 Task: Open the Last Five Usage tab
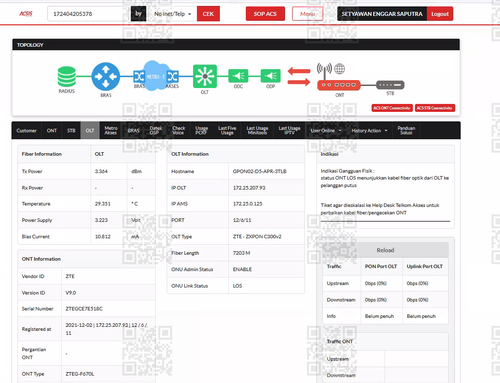coord(227,130)
